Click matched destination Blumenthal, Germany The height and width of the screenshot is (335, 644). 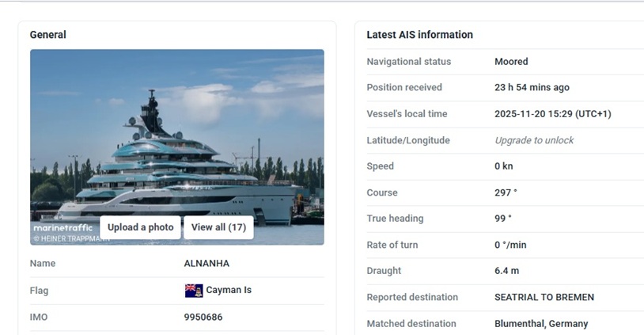point(541,323)
